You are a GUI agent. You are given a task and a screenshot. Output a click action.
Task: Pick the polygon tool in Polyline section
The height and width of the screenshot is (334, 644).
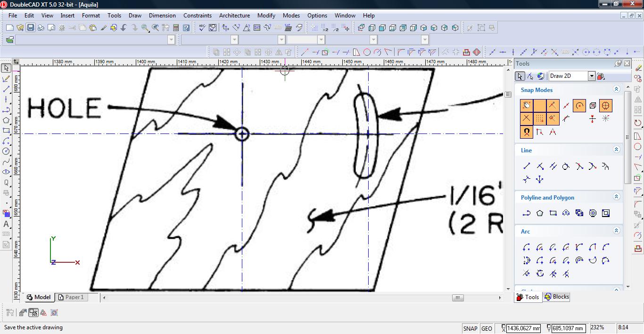pyautogui.click(x=540, y=213)
